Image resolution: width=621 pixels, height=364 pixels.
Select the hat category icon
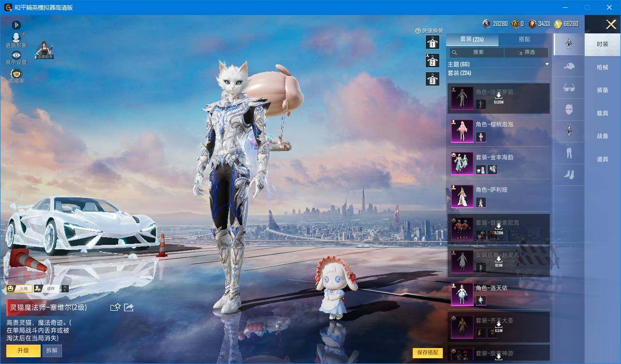click(x=569, y=66)
